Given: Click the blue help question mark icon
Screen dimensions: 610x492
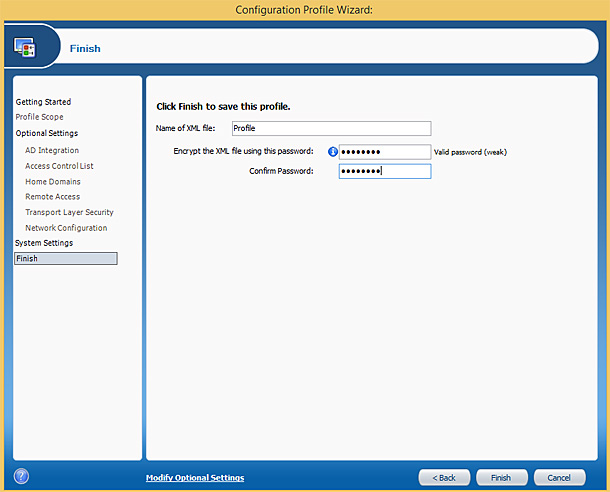Looking at the screenshot, I should pos(21,476).
